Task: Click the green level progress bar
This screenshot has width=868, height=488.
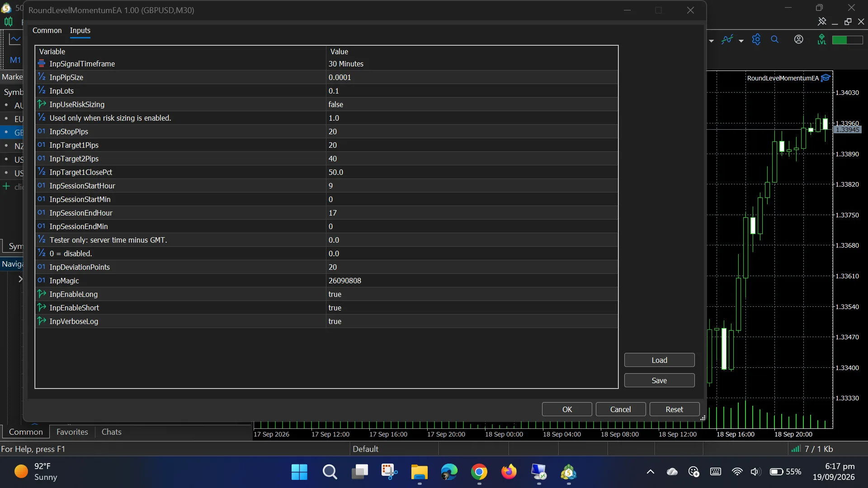Action: (848, 40)
